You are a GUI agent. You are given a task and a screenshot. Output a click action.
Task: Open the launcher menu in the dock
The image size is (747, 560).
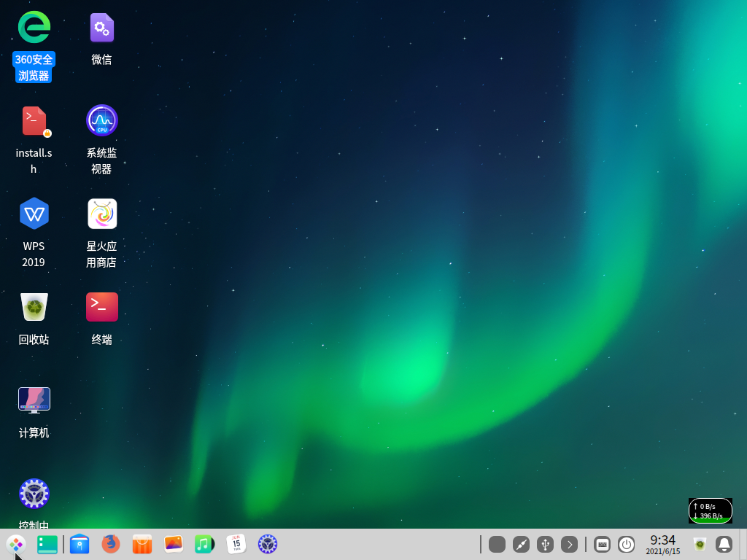pyautogui.click(x=16, y=544)
